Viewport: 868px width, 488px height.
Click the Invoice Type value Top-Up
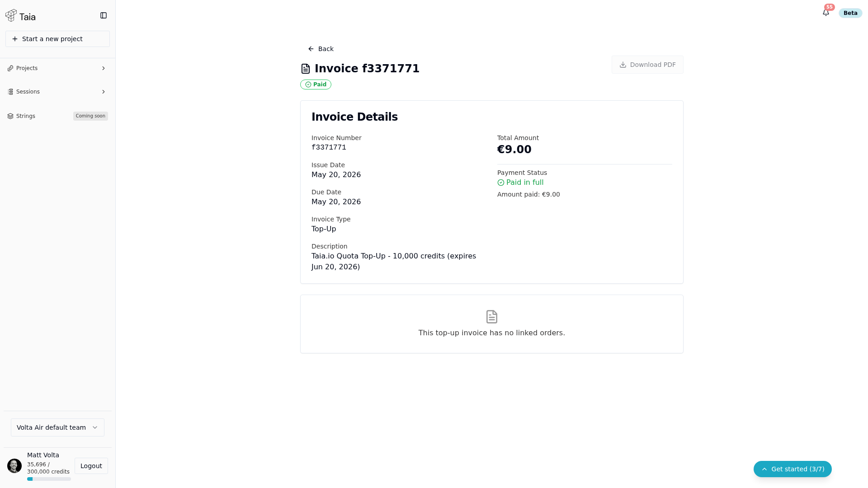[324, 229]
